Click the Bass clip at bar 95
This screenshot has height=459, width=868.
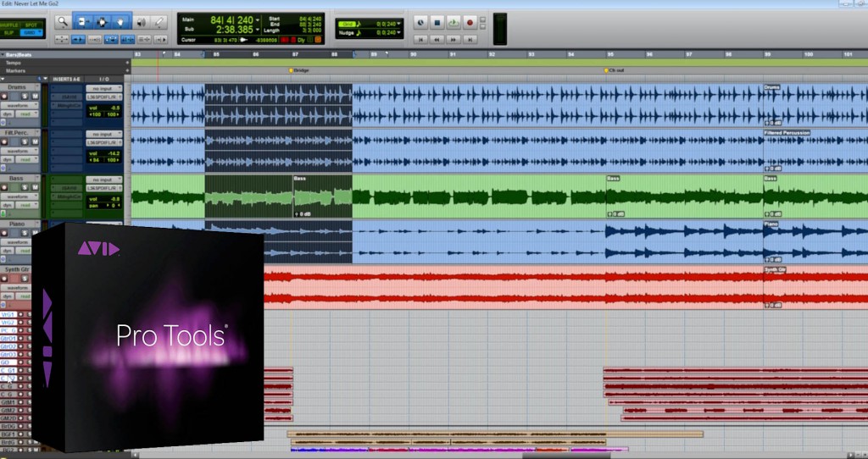pyautogui.click(x=684, y=196)
